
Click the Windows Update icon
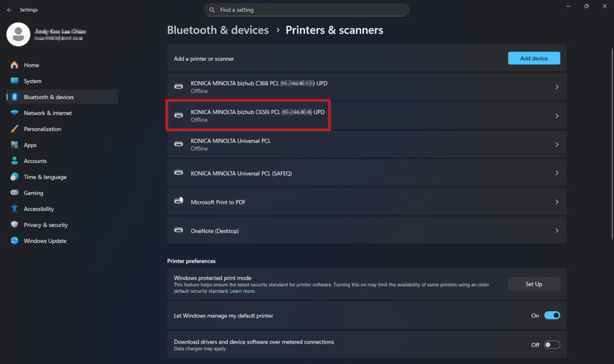[x=14, y=241]
